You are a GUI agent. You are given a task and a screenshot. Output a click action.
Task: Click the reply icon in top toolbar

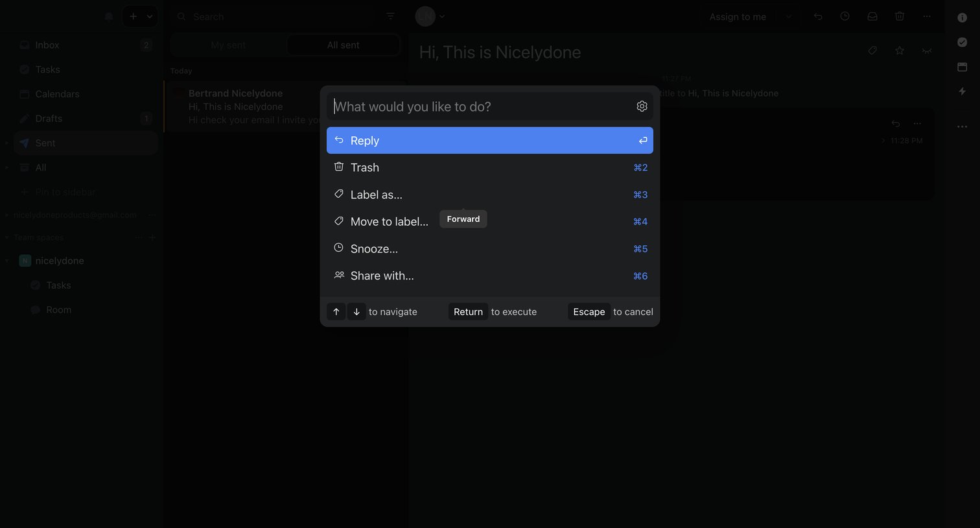[818, 17]
